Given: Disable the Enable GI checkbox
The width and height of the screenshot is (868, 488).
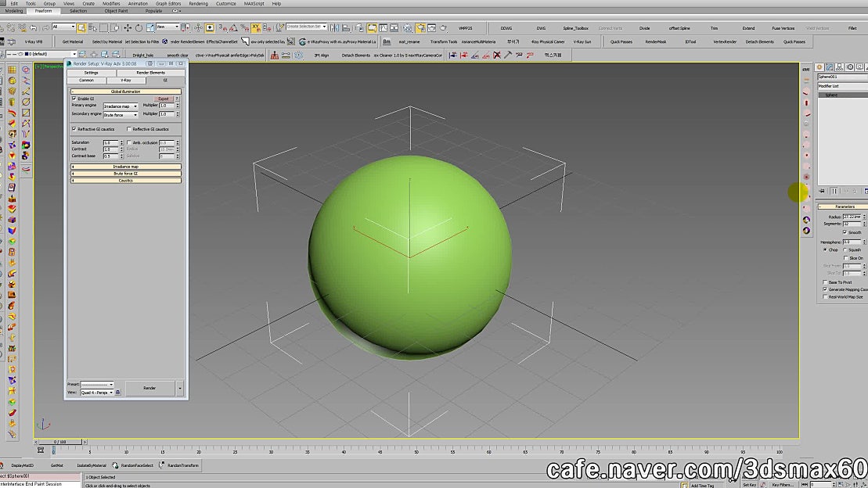Looking at the screenshot, I should coord(74,98).
